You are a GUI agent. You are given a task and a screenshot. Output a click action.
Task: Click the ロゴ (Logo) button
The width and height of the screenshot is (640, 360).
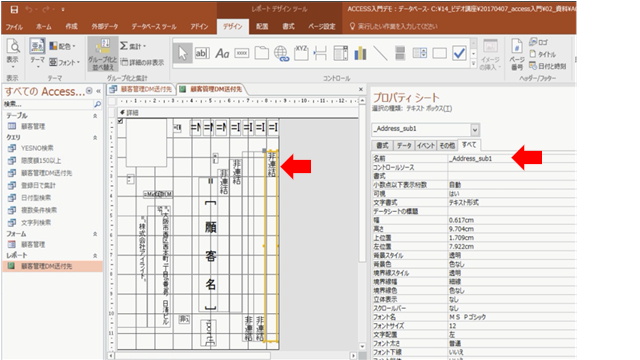coord(539,42)
